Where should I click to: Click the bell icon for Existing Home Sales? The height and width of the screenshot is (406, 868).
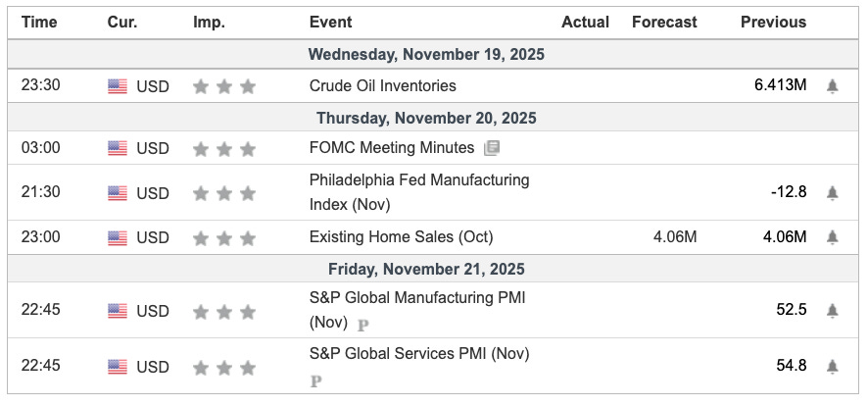pyautogui.click(x=832, y=237)
